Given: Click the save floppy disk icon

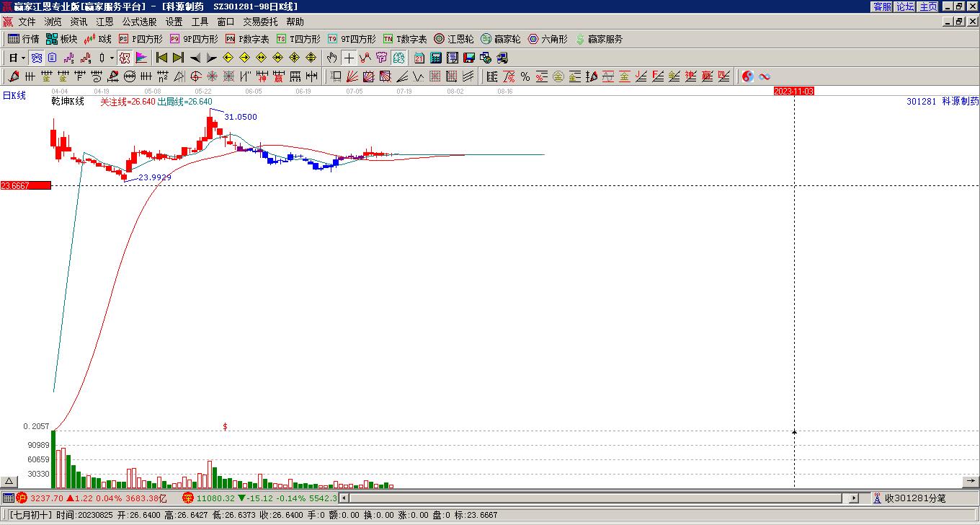Looking at the screenshot, I should 469,58.
